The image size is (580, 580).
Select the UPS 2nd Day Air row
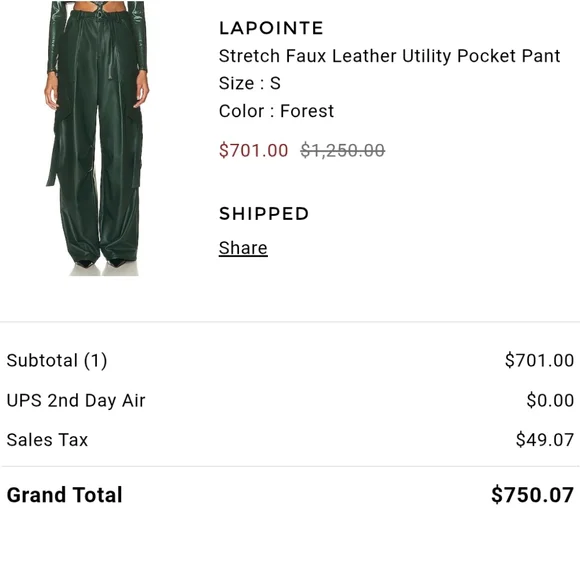pos(290,401)
